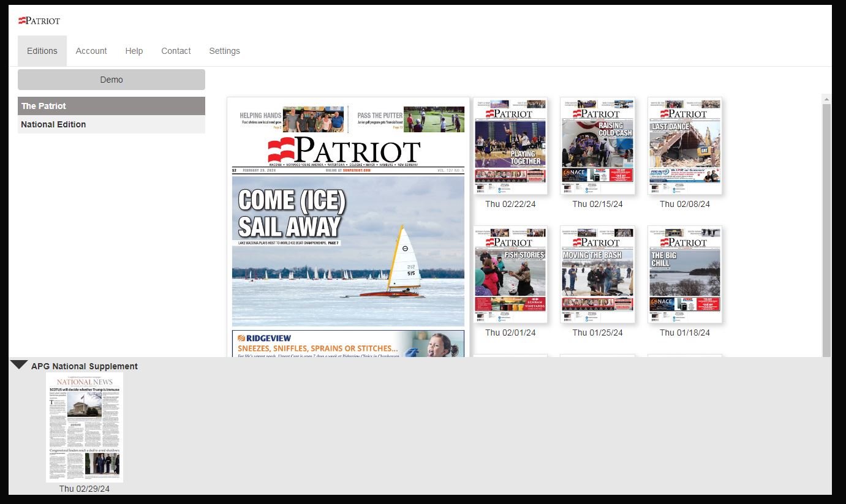The image size is (846, 504).
Task: Open the Thu 02/22/24 Playing Together issue
Action: pos(510,146)
